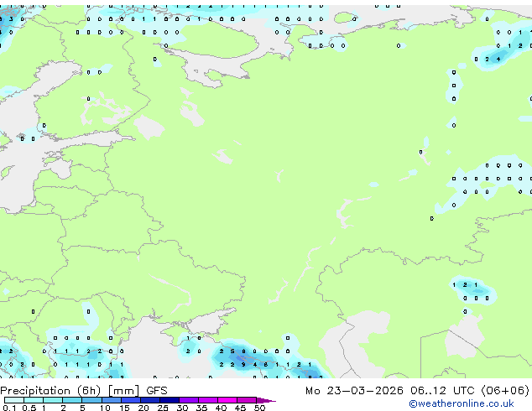The height and width of the screenshot is (411, 532).
Task: Select the 5–10 mm legend color swatch
Action: pos(91,400)
